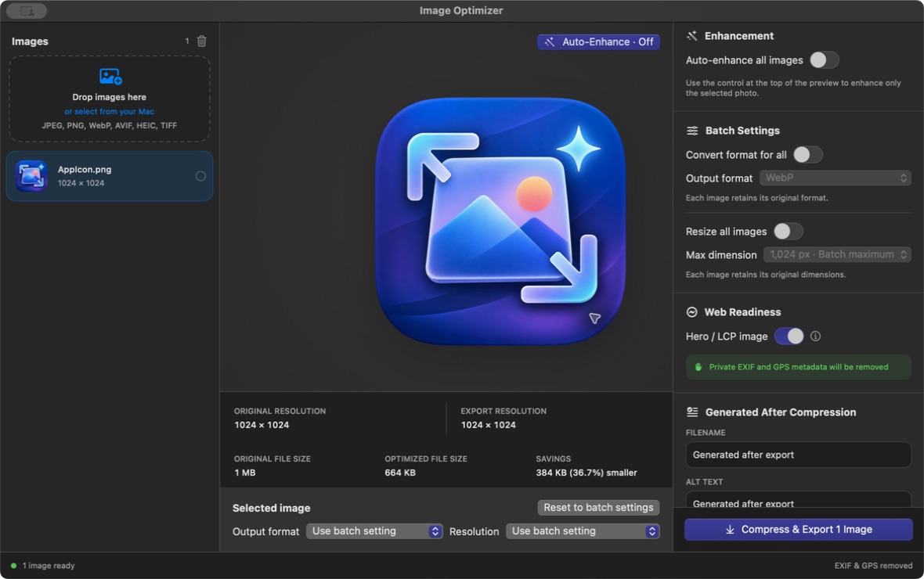924x579 pixels.
Task: Click 'EXIF & GPS removed' status text
Action: (873, 566)
